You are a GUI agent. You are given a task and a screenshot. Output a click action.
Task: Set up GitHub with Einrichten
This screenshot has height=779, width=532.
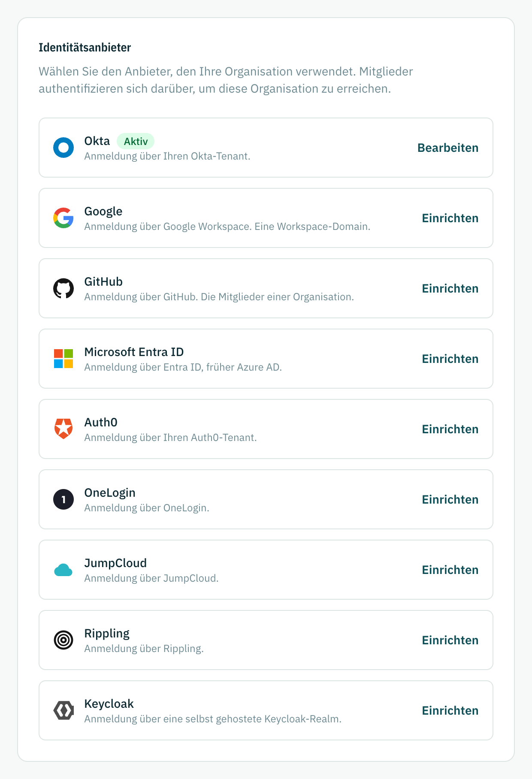click(450, 288)
